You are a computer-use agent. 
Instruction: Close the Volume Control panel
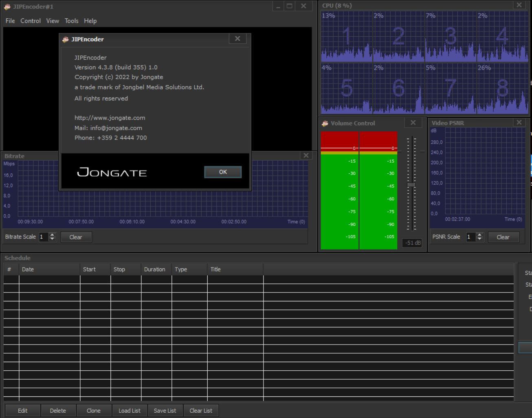[413, 123]
